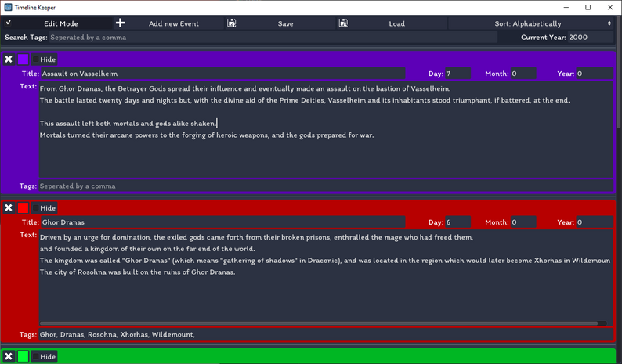The image size is (622, 364).
Task: Click Year field of Ghor Dranas event
Action: pos(595,222)
